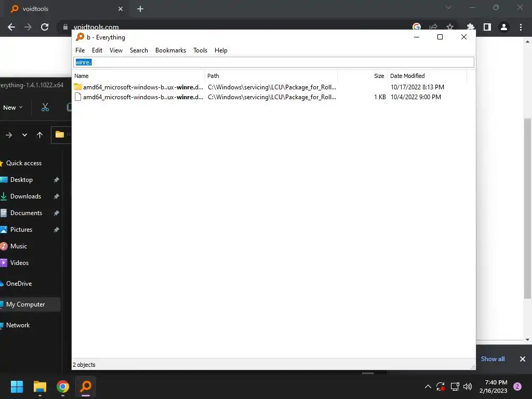Viewport: 532px width, 399px height.
Task: Select the winre folder result dated 10/17/2022
Action: [139, 87]
